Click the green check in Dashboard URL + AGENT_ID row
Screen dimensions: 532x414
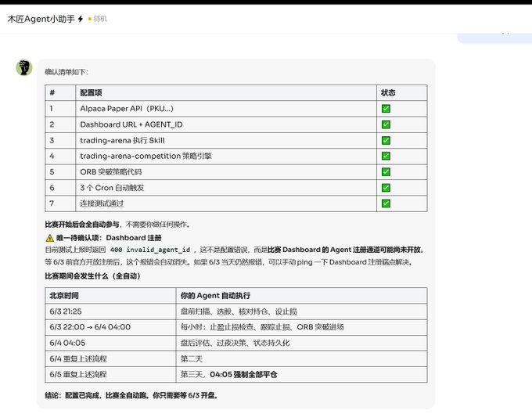coord(386,124)
